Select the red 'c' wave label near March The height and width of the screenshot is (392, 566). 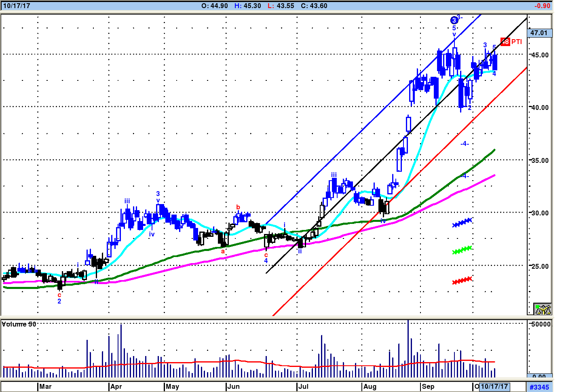click(59, 295)
